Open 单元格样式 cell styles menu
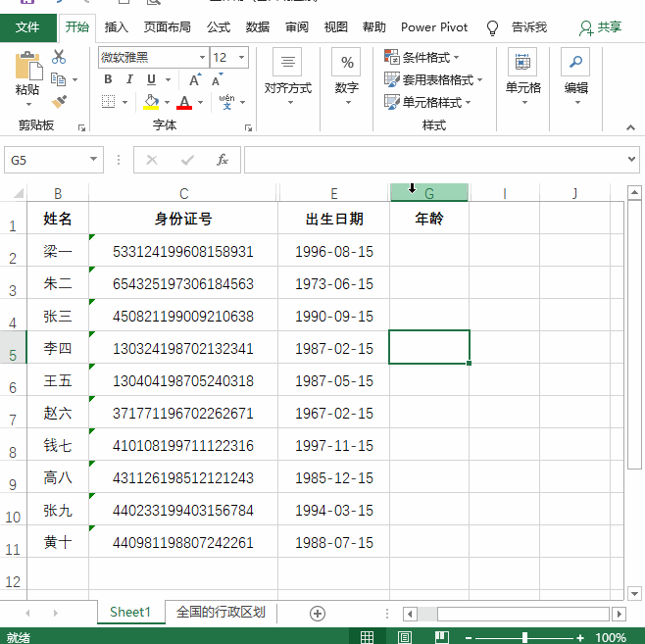 427,102
